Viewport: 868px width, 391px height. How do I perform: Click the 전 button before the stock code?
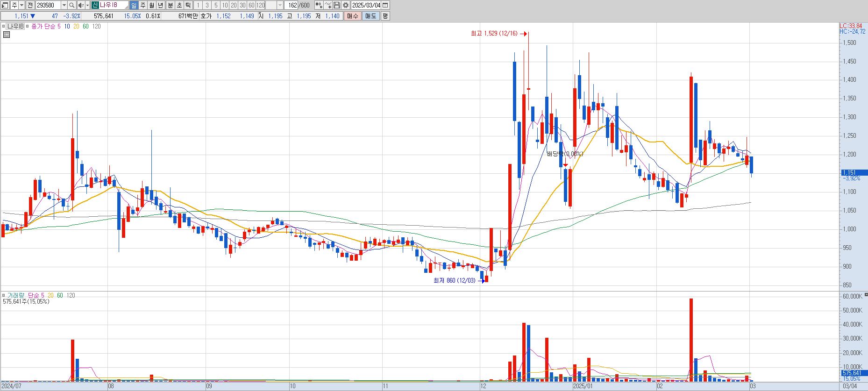click(x=30, y=5)
